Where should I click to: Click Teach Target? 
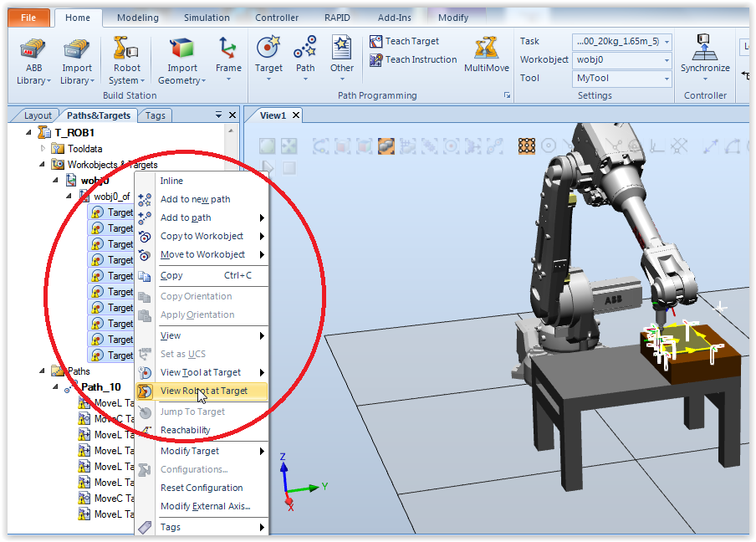tap(404, 42)
